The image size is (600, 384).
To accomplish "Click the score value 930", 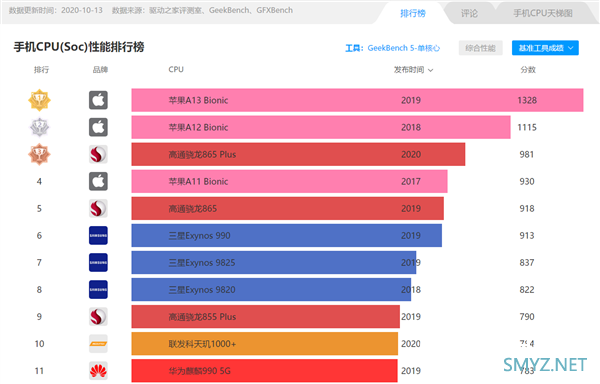I will coord(527,181).
